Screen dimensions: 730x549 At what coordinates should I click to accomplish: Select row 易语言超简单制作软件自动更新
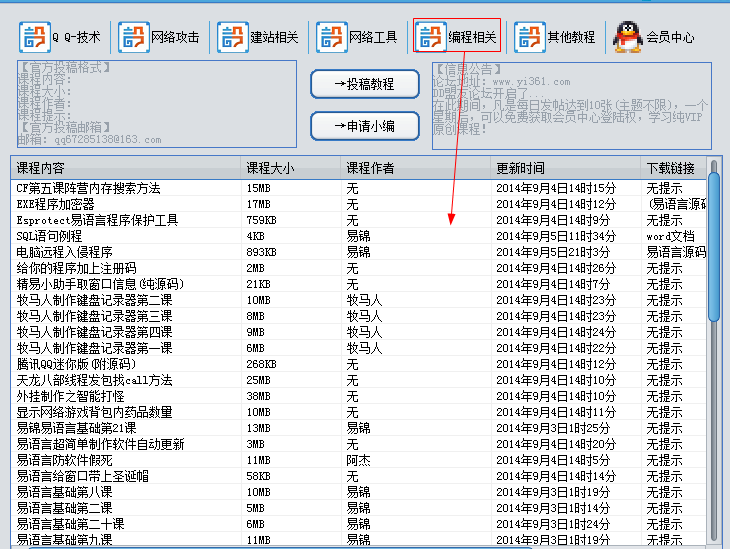(358, 444)
